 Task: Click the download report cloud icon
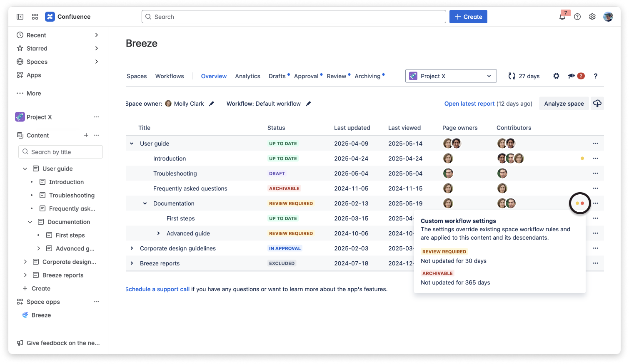[x=597, y=104]
